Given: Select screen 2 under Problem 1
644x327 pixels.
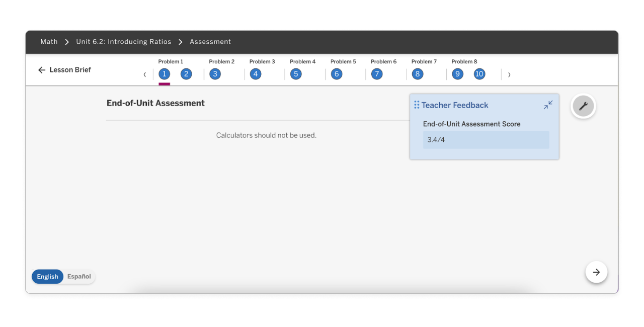Looking at the screenshot, I should point(186,74).
